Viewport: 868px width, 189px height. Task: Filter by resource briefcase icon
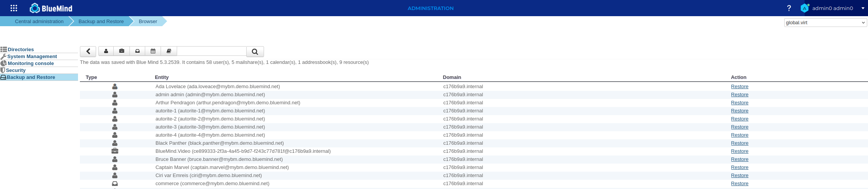121,51
